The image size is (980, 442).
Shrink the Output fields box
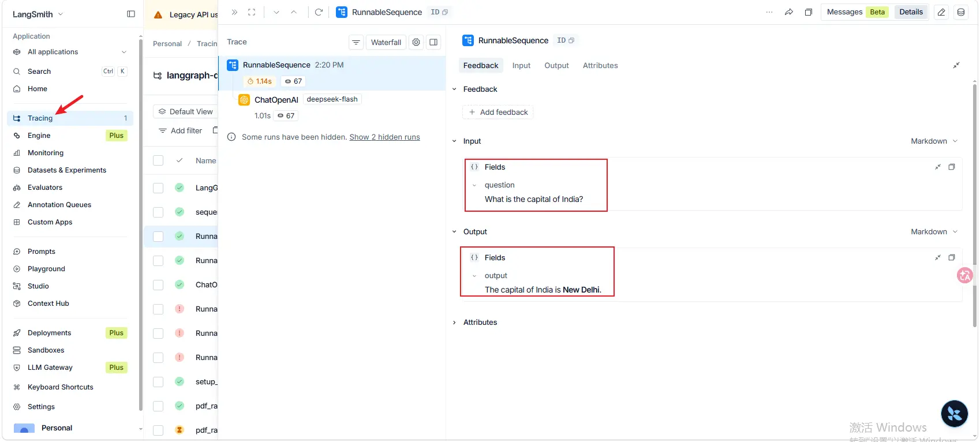938,257
